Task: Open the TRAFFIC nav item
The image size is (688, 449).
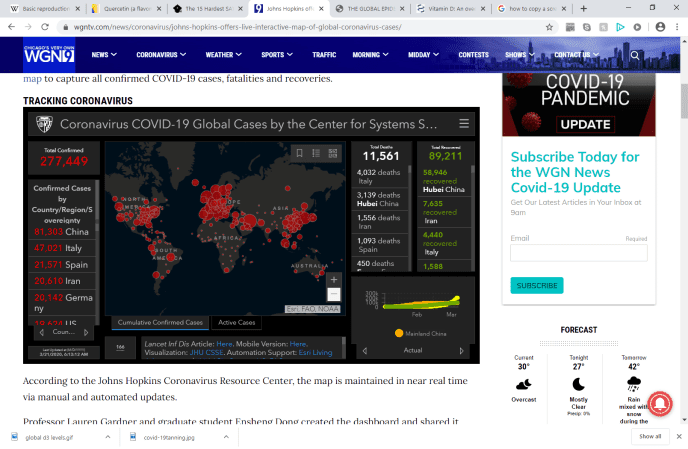Action: 324,55
